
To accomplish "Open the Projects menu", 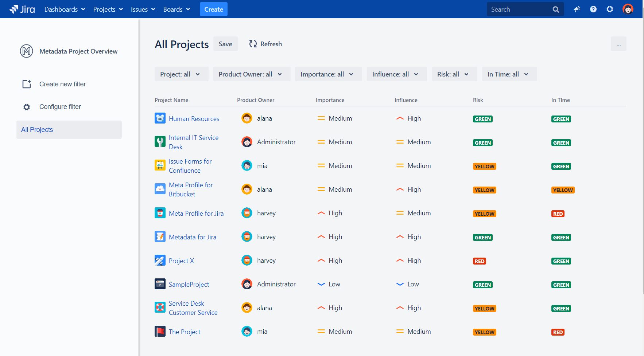I will [x=108, y=9].
